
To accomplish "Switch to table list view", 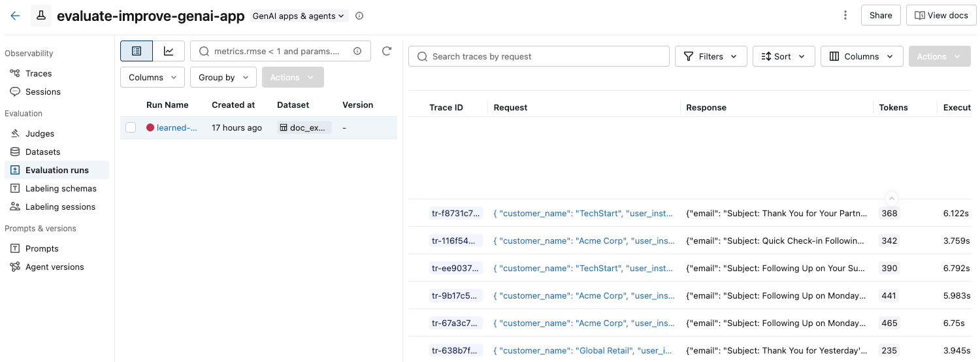I will [x=137, y=51].
